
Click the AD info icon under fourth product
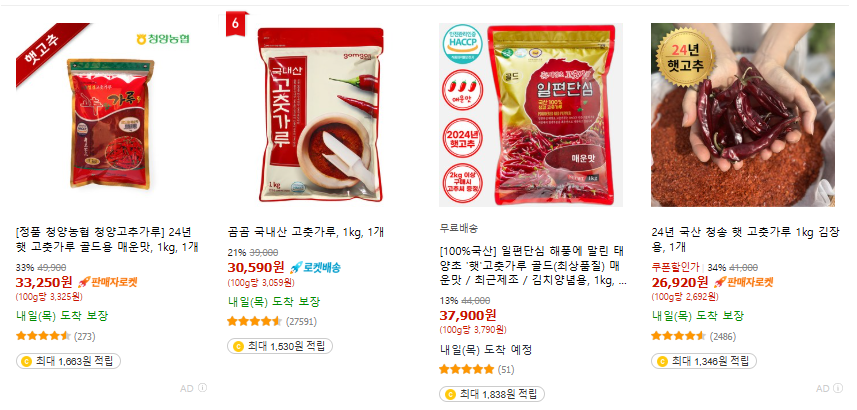point(838,388)
